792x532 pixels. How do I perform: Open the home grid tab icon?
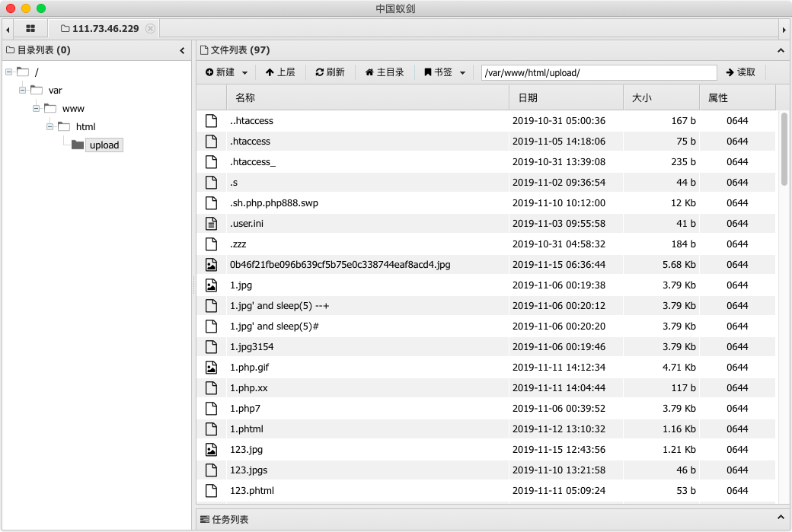[30, 29]
